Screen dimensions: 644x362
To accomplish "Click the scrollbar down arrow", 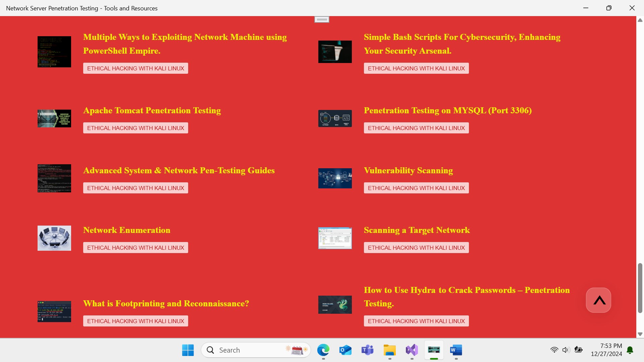I will tap(640, 334).
